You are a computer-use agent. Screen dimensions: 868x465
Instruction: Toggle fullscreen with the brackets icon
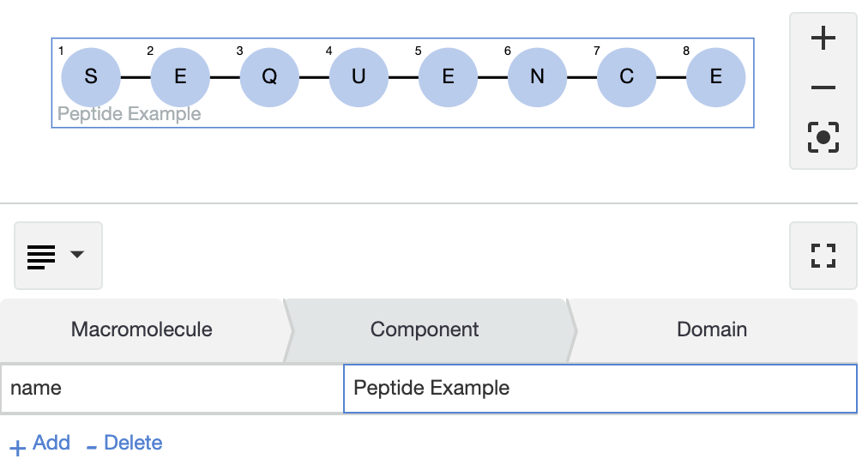coord(823,255)
